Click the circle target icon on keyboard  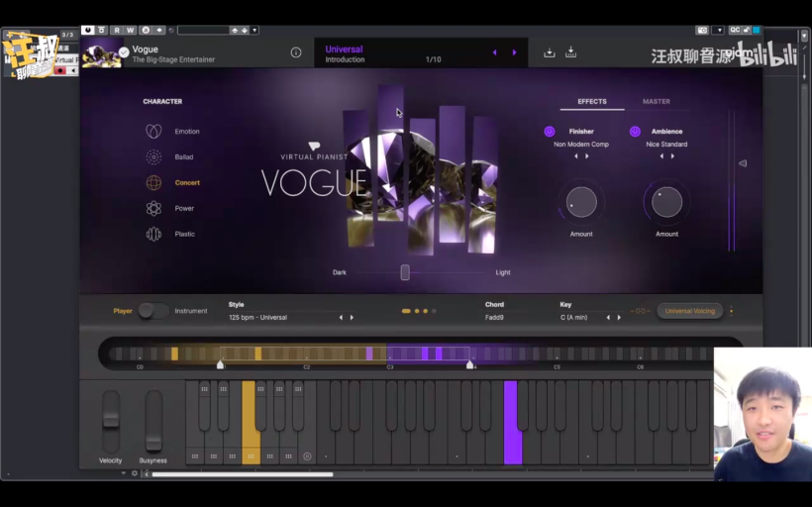[x=307, y=456]
